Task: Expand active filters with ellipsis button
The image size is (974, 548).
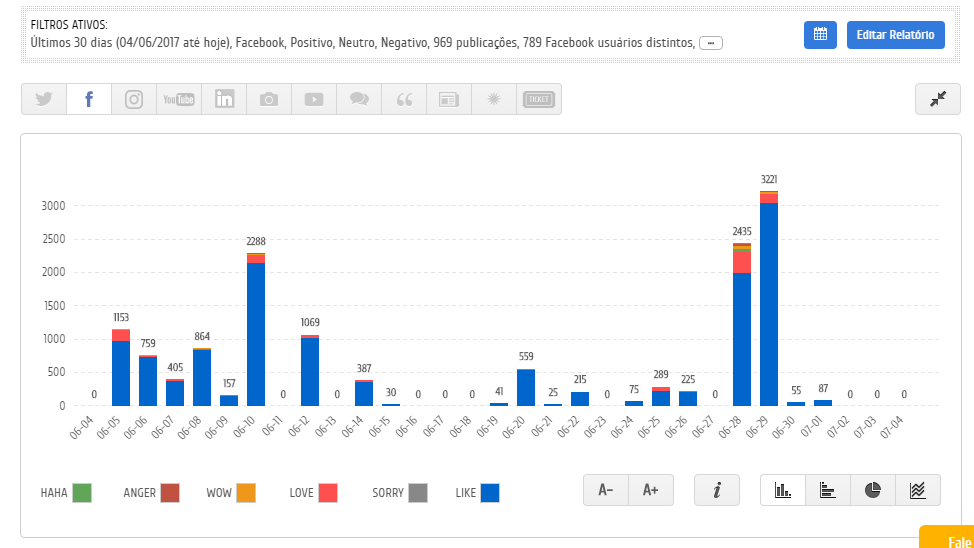Action: (x=711, y=43)
